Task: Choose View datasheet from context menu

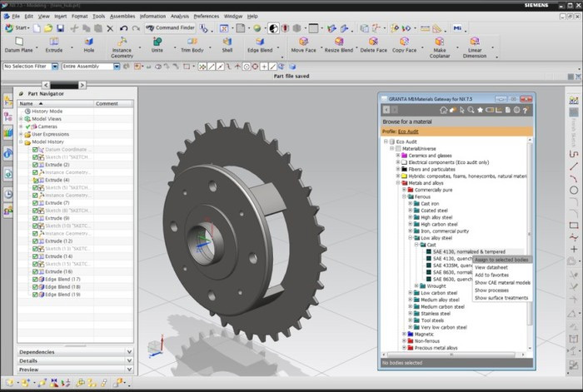Action: [491, 267]
